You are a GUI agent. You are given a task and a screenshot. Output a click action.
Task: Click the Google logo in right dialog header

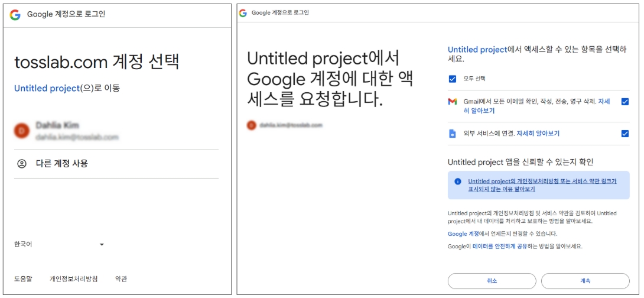coord(243,13)
